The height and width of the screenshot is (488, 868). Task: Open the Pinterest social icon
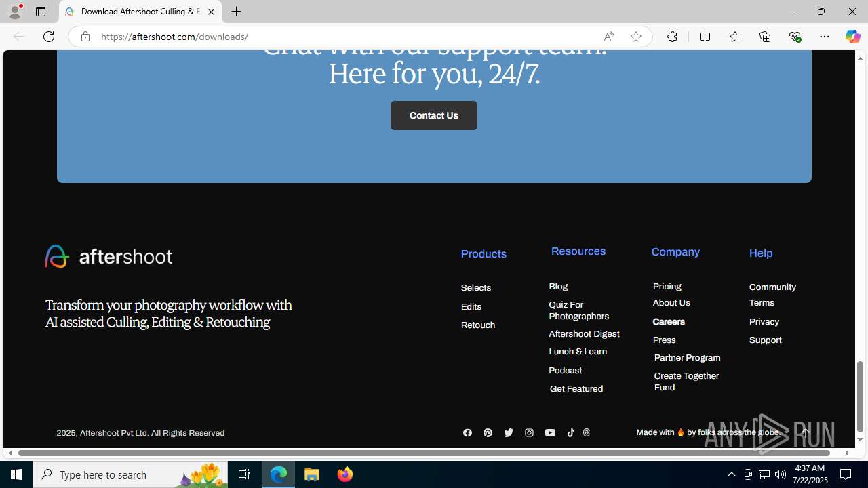click(x=488, y=433)
